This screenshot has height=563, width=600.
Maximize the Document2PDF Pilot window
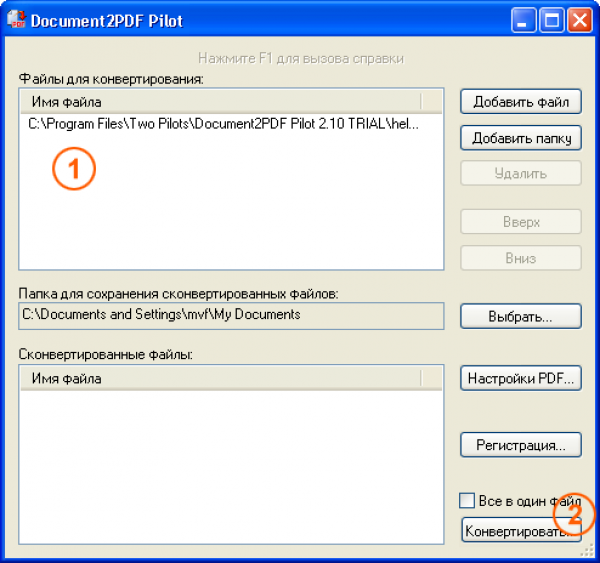[x=551, y=20]
